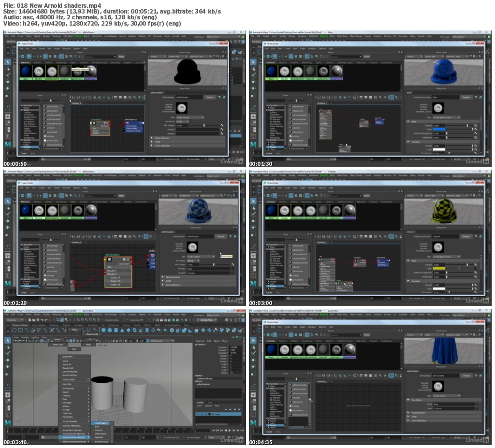This screenshot has height=448, width=495.
Task: Click aiMixShader in the 00:00:50 frame Create list
Action: (52, 106)
